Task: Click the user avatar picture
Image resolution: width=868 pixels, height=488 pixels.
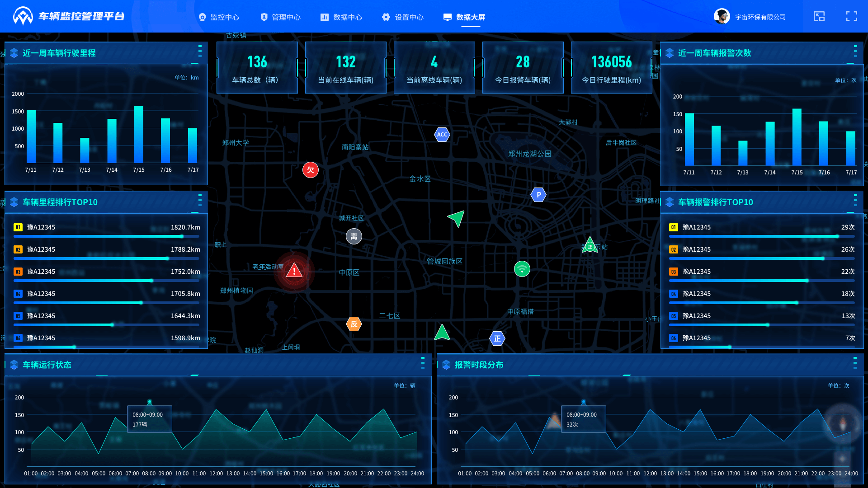Action: point(722,17)
